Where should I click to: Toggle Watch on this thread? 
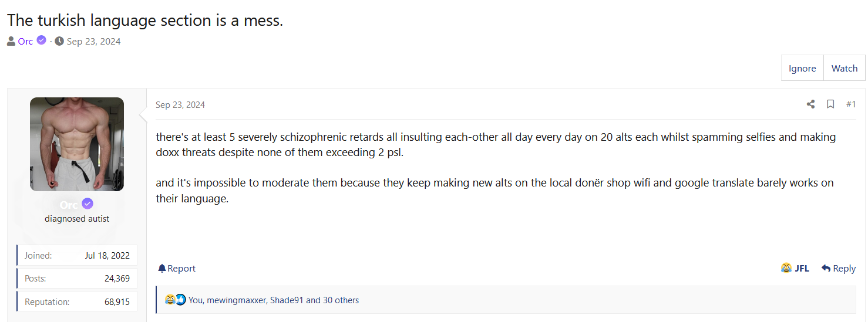[x=845, y=68]
